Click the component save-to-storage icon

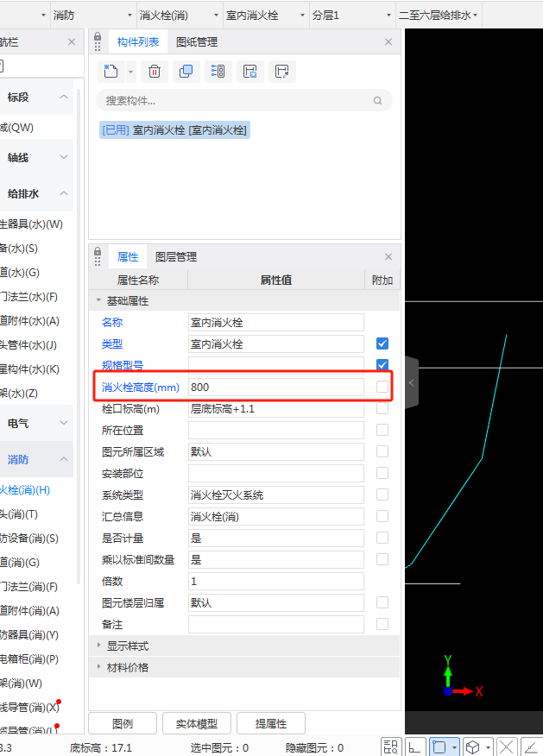(249, 72)
